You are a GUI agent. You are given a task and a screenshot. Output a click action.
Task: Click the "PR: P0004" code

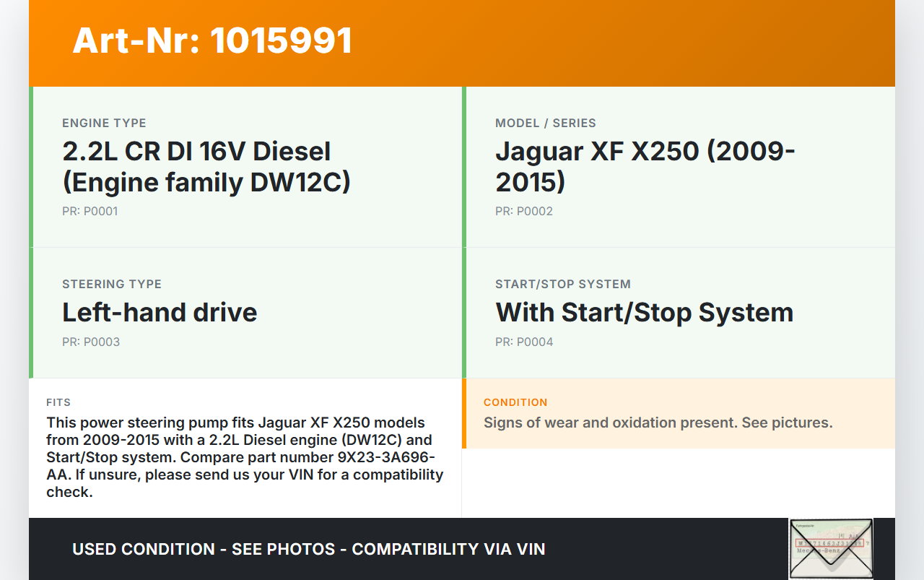point(524,342)
